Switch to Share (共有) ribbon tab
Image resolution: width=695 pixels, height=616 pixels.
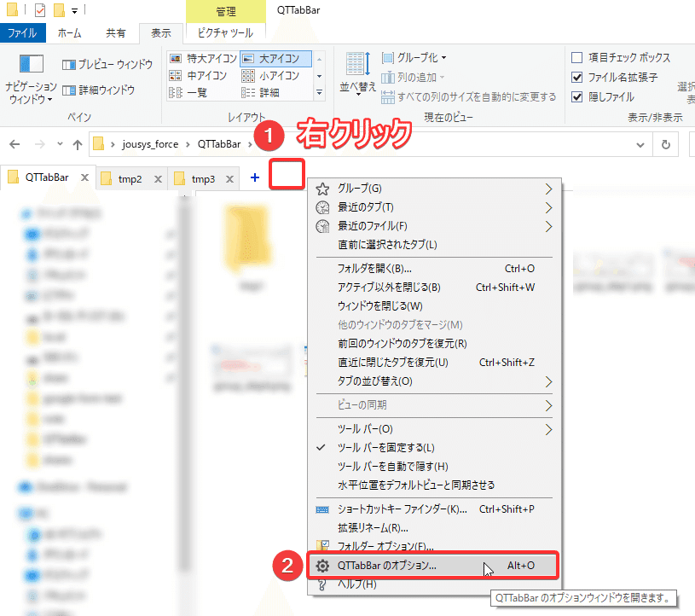pyautogui.click(x=116, y=33)
